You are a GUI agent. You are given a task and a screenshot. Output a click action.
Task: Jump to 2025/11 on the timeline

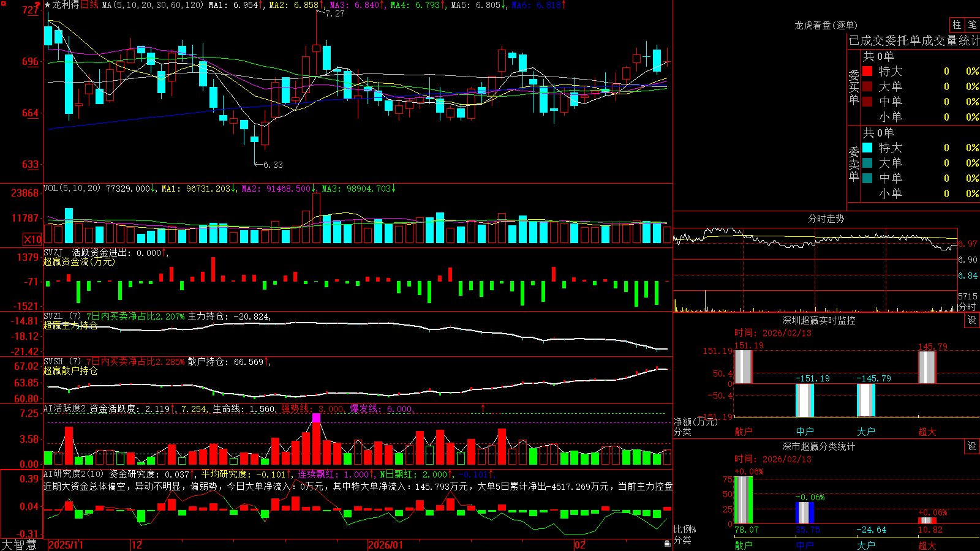click(66, 545)
